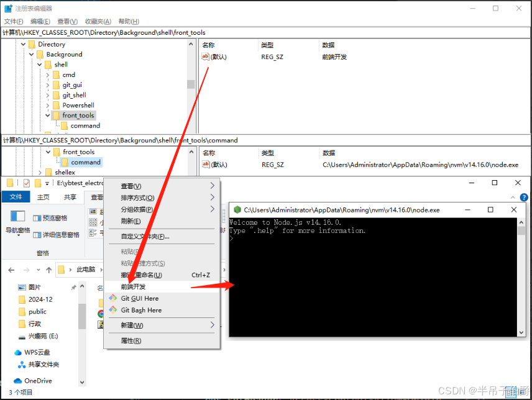Expand the git_gui registry key

coord(47,85)
